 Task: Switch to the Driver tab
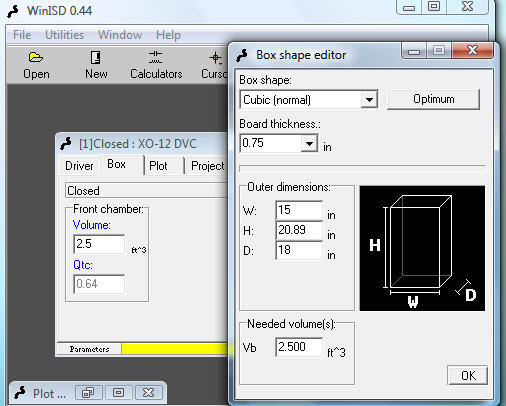79,166
